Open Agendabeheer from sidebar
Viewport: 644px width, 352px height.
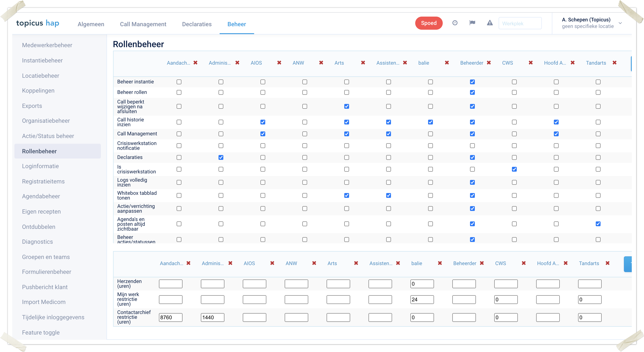[41, 196]
